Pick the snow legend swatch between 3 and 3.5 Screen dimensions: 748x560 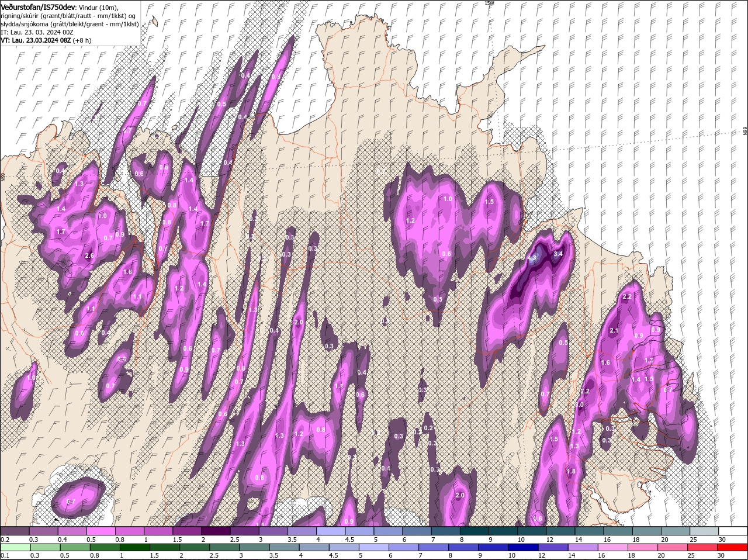click(273, 531)
